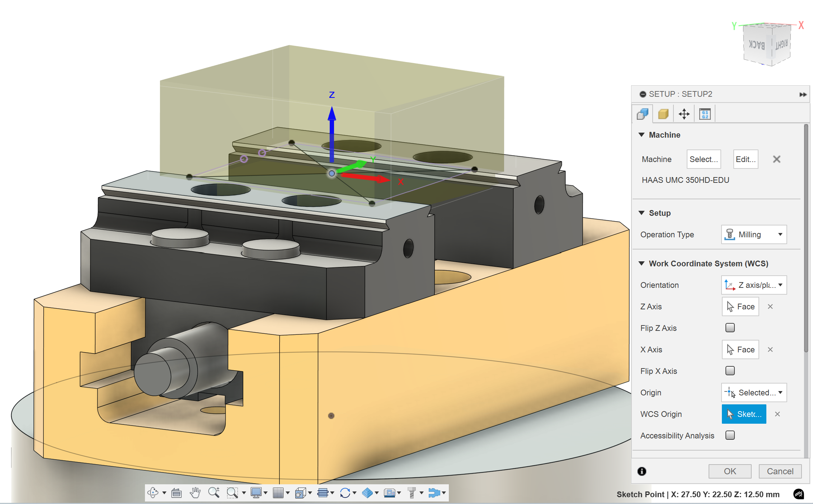
Task: Click the setup panel vertical scrollbar
Action: tap(806, 237)
